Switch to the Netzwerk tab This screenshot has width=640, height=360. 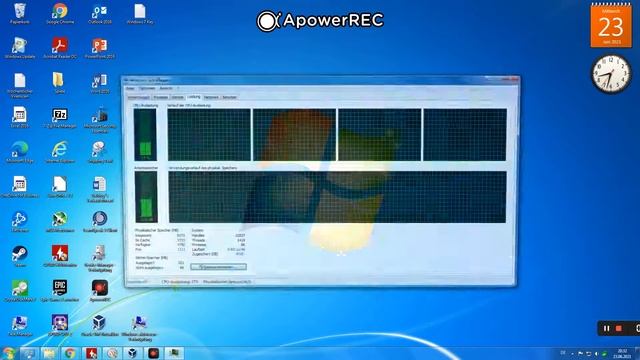coord(211,97)
